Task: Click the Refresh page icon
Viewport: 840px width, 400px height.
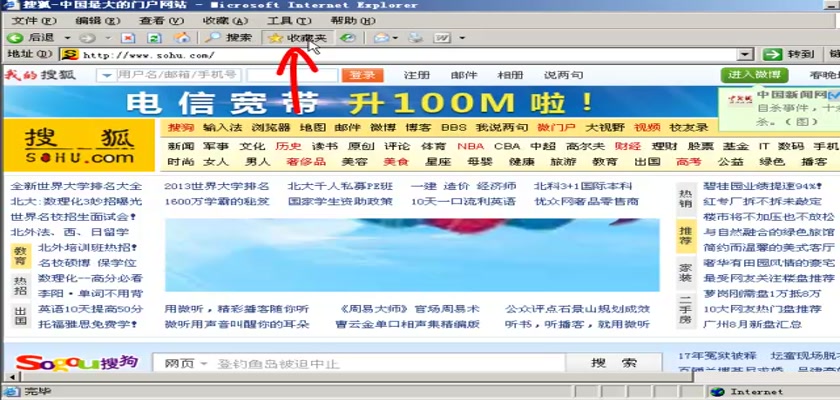Action: coord(154,38)
